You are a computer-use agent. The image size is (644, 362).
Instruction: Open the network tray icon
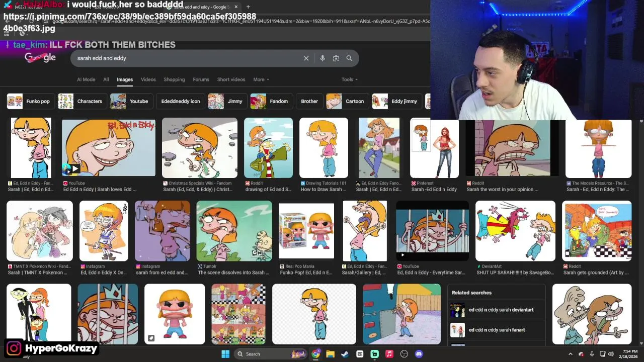[x=603, y=354]
